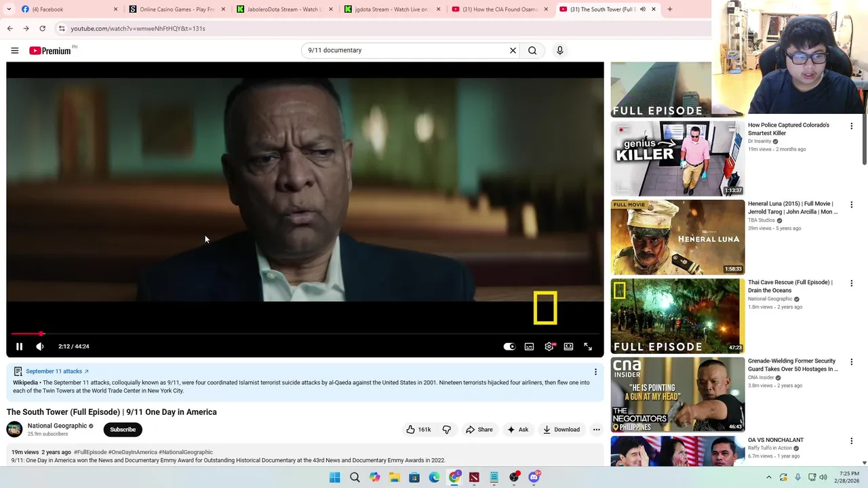Open options for OA VS NONCHALANT video

point(851,441)
